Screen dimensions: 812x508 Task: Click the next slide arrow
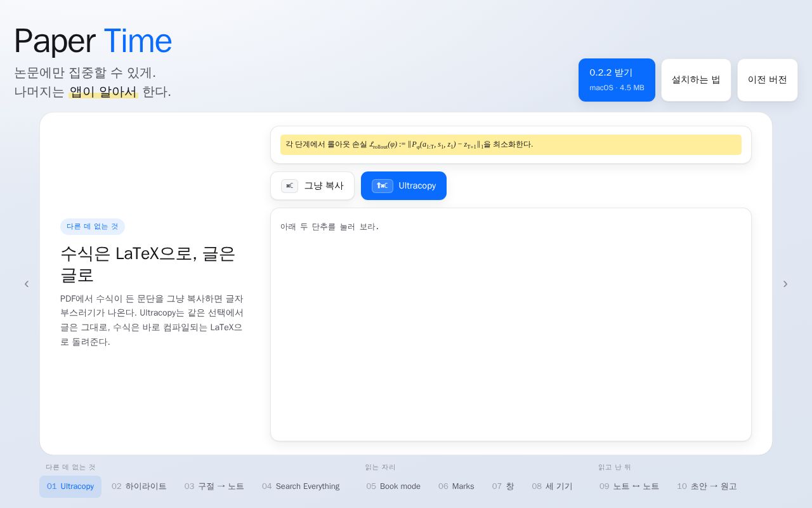coord(785,284)
